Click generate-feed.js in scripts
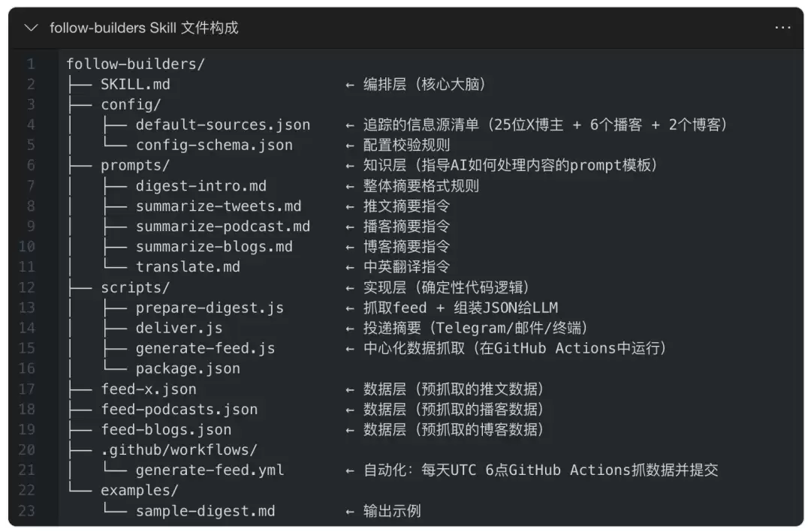Image resolution: width=811 pixels, height=532 pixels. coord(205,348)
